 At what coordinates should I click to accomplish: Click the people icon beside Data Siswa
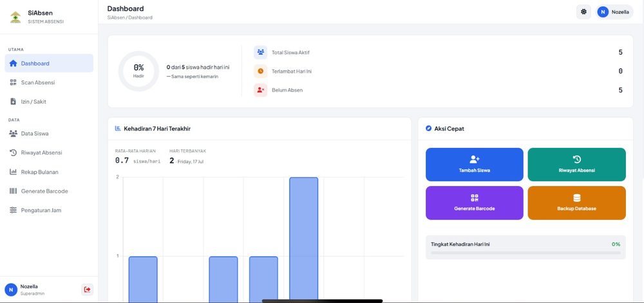pos(13,133)
